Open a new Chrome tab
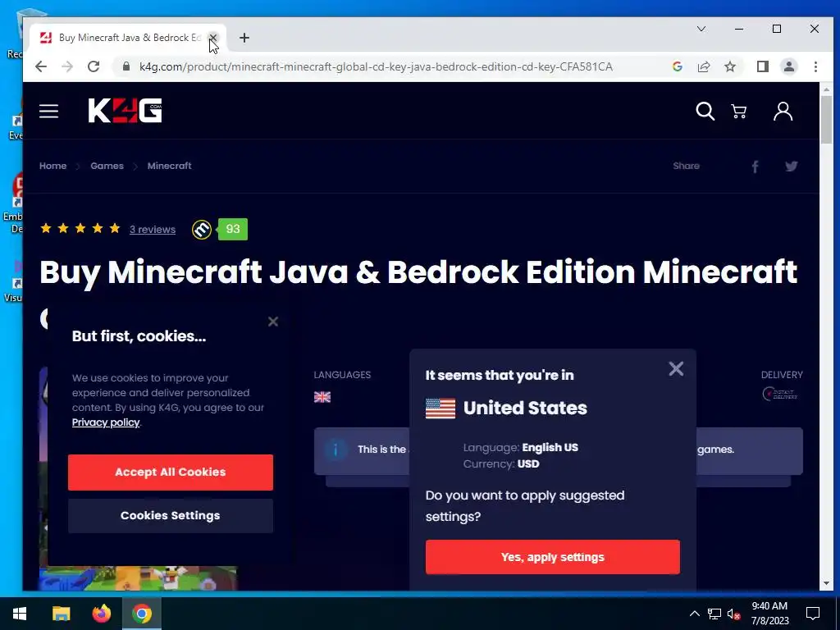Image resolution: width=840 pixels, height=630 pixels. [244, 38]
